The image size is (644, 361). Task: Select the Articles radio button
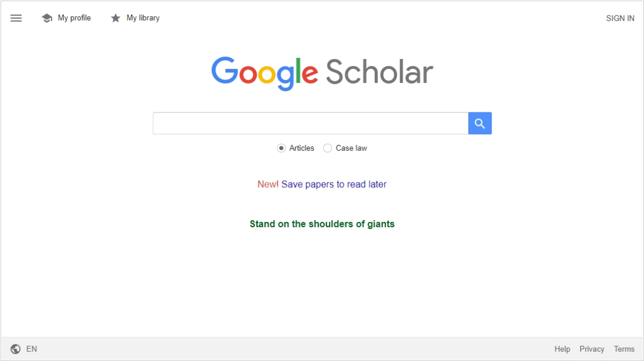point(281,148)
